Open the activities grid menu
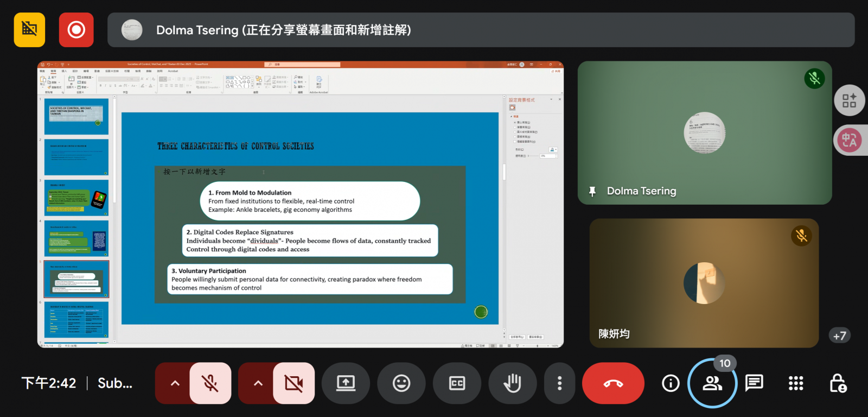The image size is (868, 417). coord(795,383)
